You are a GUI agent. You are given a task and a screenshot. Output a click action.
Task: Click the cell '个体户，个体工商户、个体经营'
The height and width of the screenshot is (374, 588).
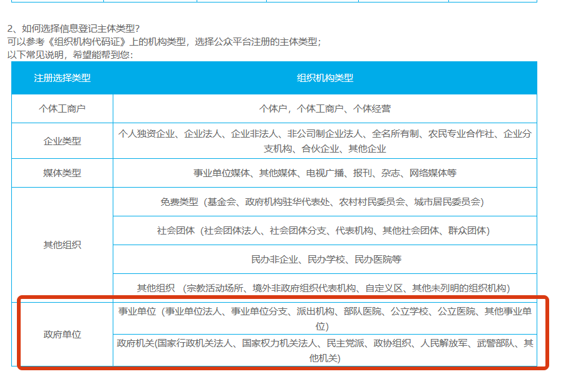pos(325,109)
